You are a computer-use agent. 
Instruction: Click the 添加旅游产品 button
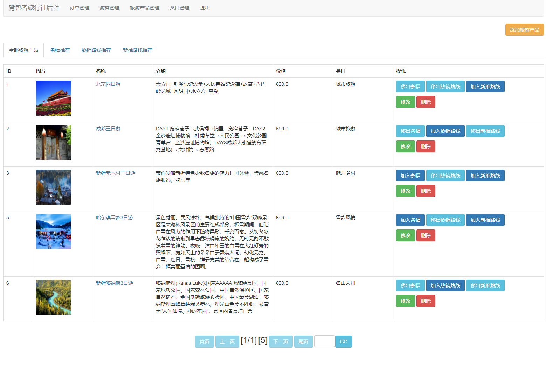coord(524,30)
